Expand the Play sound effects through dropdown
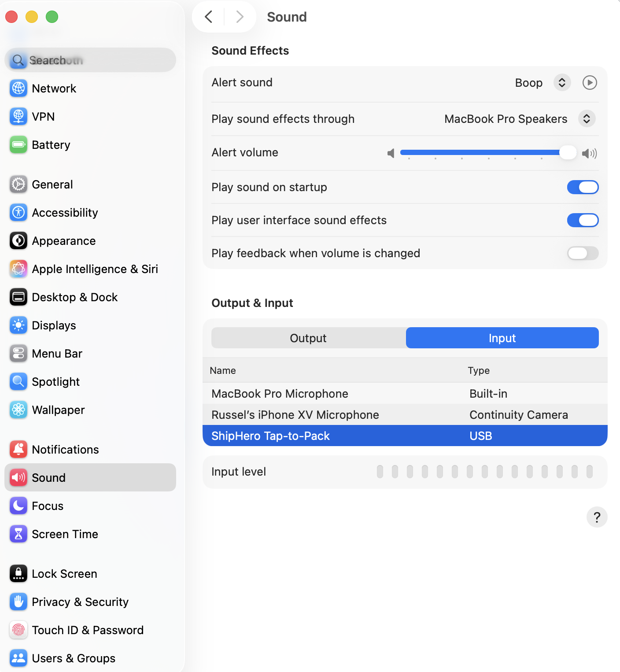This screenshot has height=672, width=620. point(587,119)
